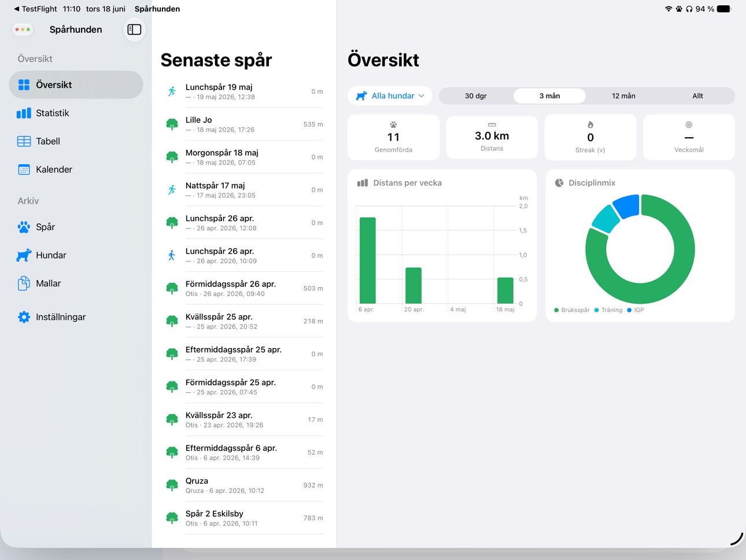Click the Inställningar gear icon
The height and width of the screenshot is (560, 746).
click(24, 317)
